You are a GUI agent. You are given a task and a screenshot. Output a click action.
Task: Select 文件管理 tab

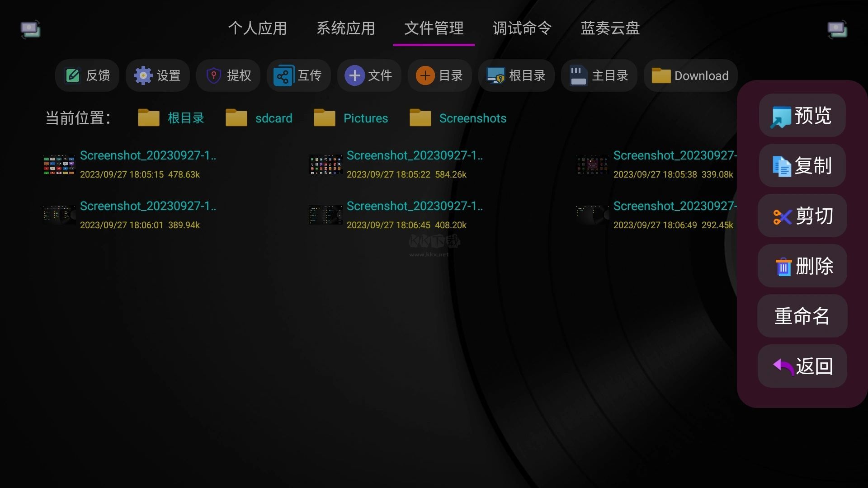tap(434, 28)
